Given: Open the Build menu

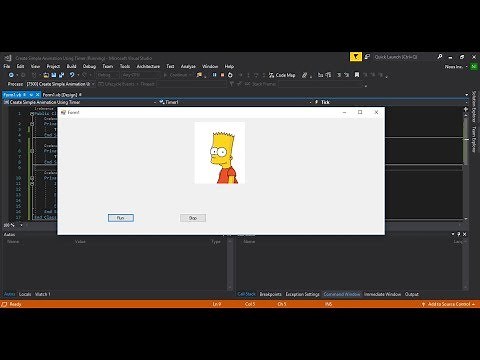Looking at the screenshot, I should [71, 66].
